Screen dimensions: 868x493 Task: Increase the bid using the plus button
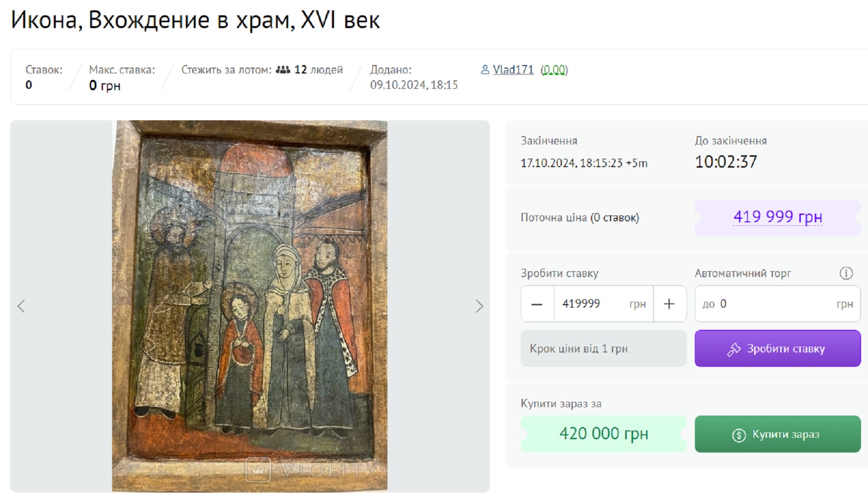pyautogui.click(x=669, y=304)
